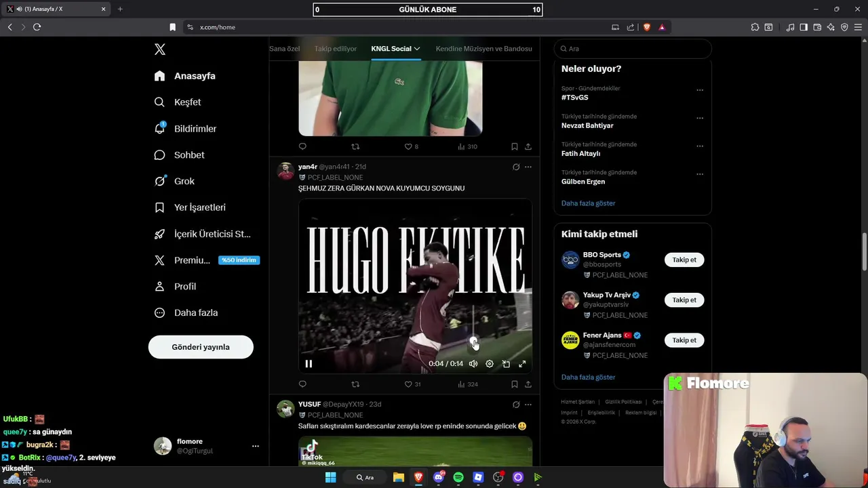Expand the KNGL Social tab chevron
868x488 pixels.
click(417, 49)
